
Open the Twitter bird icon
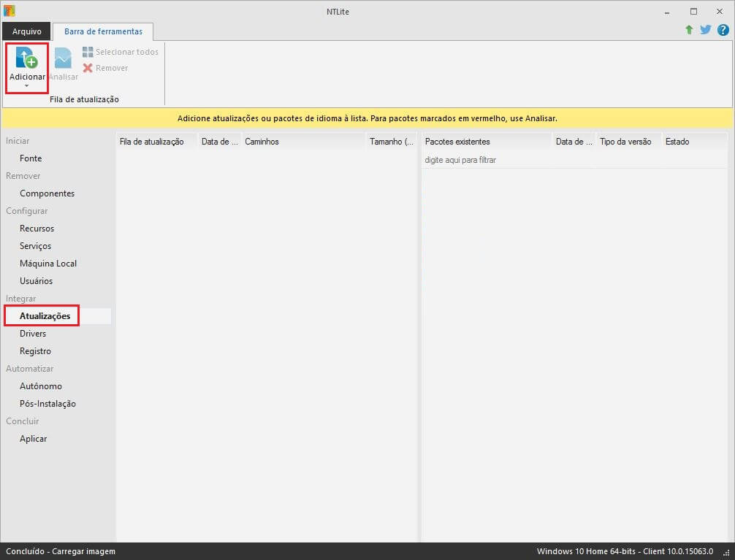[706, 30]
